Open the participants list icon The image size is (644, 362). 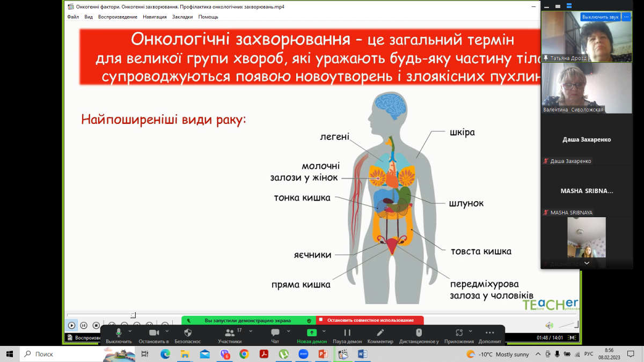(x=229, y=333)
